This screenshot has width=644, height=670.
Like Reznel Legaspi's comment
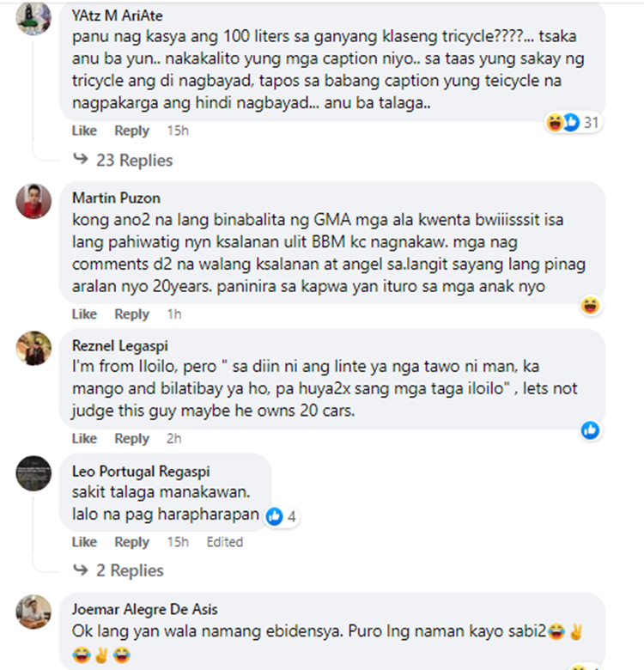coord(84,439)
